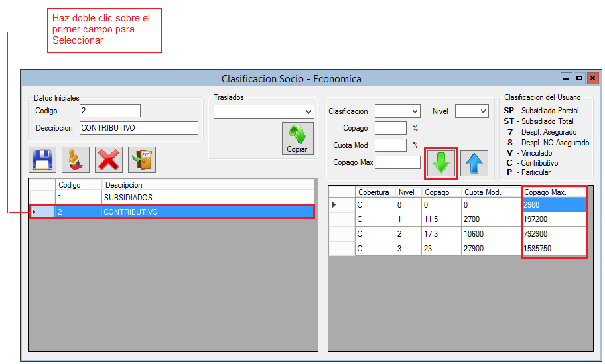Viewport: 605px width, 364px height.
Task: Click the Cuota Mod input field
Action: point(391,145)
